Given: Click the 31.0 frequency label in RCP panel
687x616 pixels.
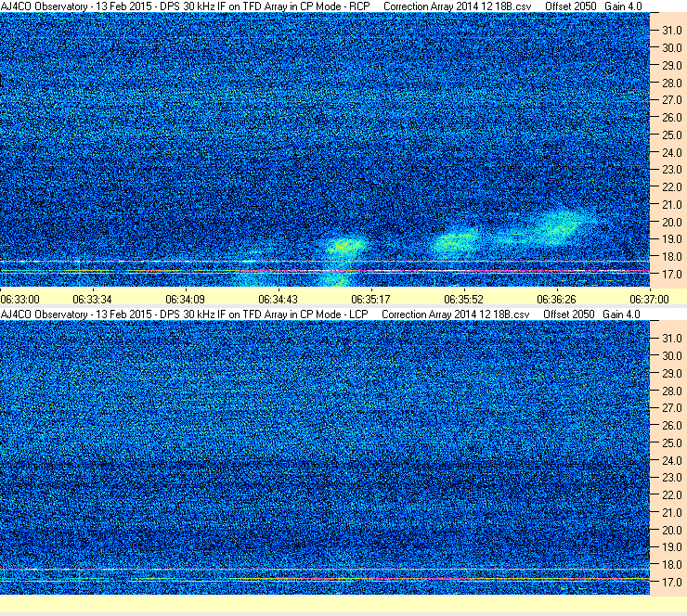Looking at the screenshot, I should (671, 31).
